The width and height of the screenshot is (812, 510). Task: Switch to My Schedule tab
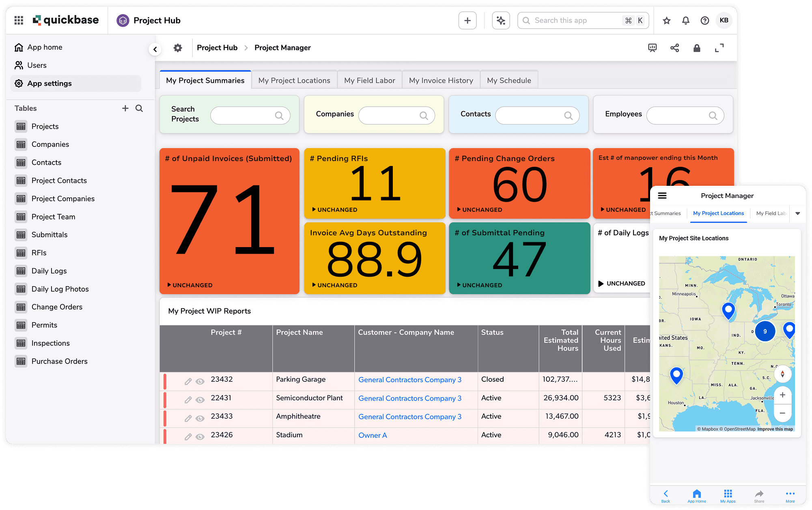[509, 80]
